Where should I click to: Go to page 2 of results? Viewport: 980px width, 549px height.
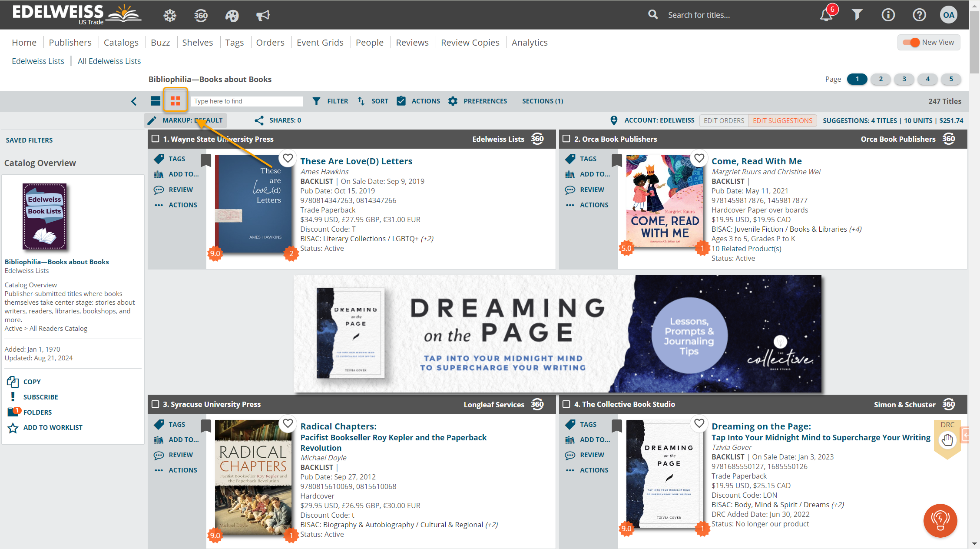(x=881, y=79)
